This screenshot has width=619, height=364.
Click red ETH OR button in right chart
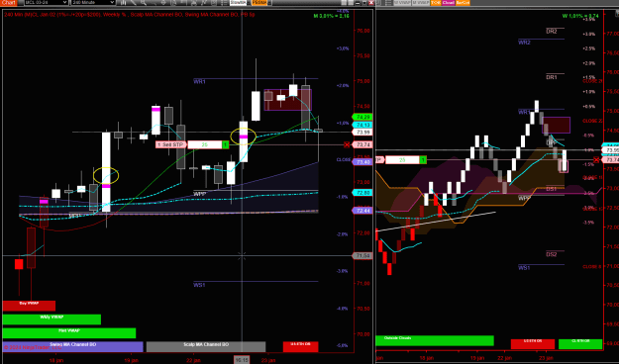coord(533,344)
